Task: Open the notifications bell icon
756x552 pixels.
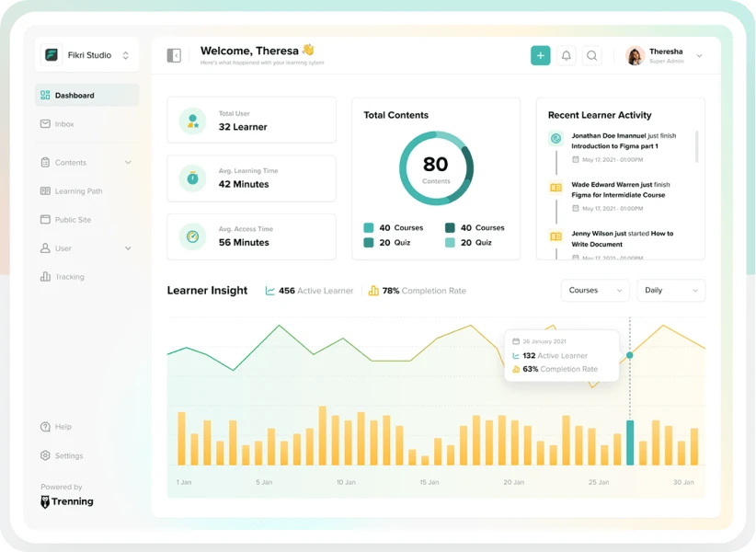Action: click(568, 55)
